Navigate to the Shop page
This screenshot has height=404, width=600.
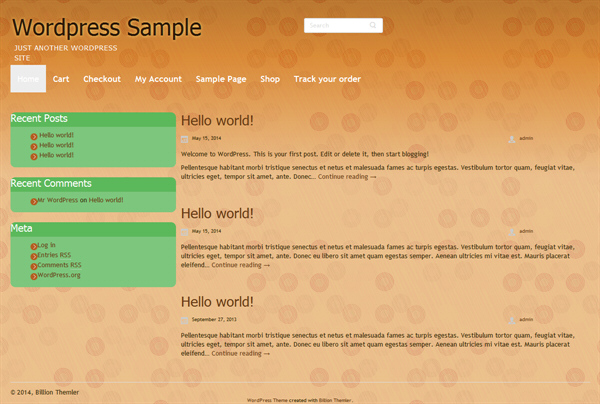(x=270, y=79)
